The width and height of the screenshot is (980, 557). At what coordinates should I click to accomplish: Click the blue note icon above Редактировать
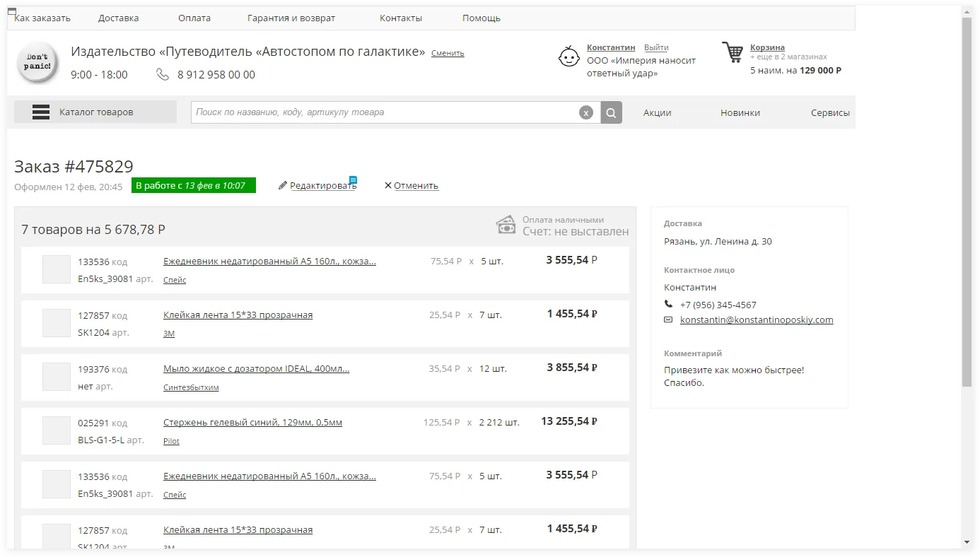[x=354, y=180]
